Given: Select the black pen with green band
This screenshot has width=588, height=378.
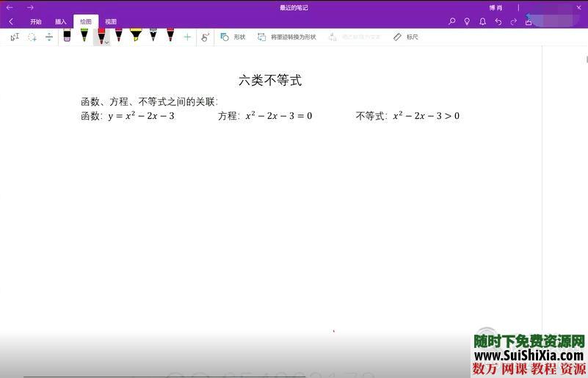Looking at the screenshot, I should tap(84, 35).
